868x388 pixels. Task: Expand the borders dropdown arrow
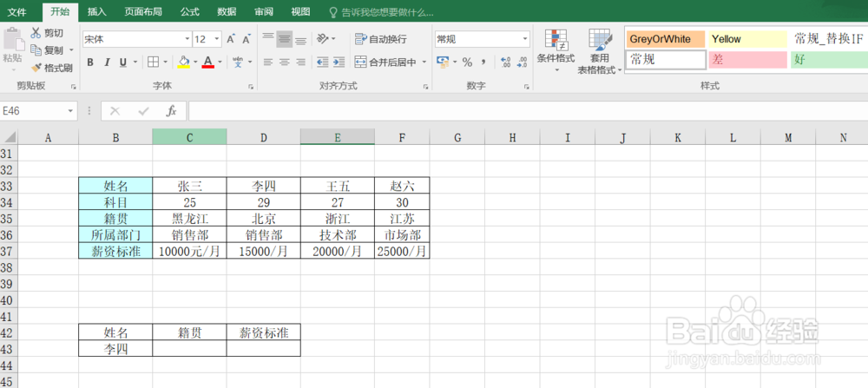[x=167, y=62]
